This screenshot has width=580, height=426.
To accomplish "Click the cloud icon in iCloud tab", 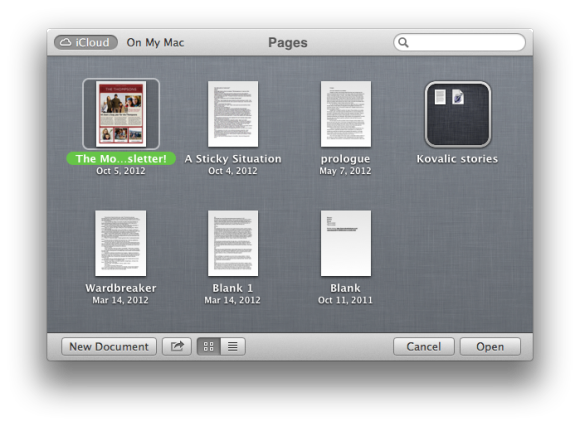I will tap(66, 42).
